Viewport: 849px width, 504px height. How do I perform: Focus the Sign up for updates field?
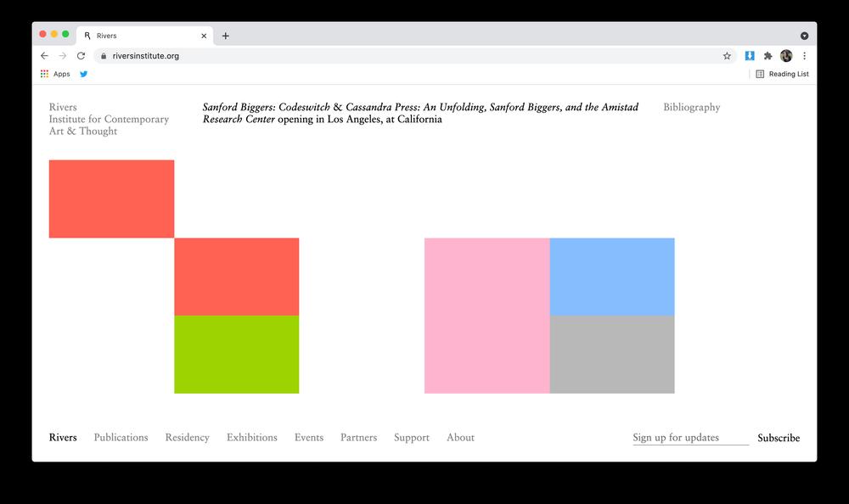[x=690, y=438]
